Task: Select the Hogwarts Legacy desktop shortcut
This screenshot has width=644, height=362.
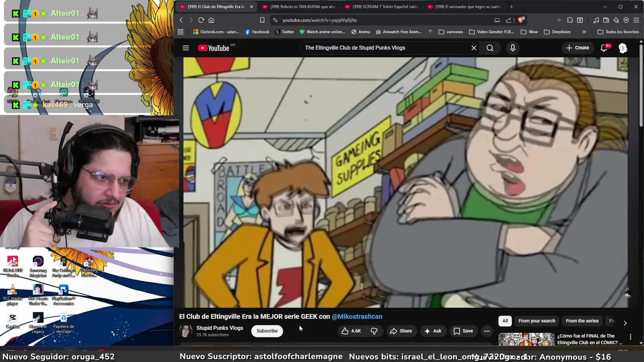Action: pos(38,323)
